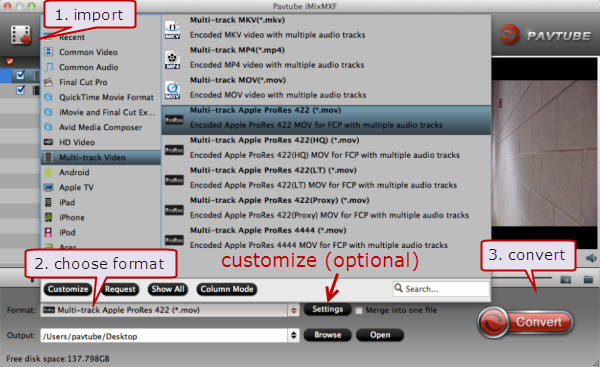Click the ProRes 4444 format icon

[x=174, y=240]
